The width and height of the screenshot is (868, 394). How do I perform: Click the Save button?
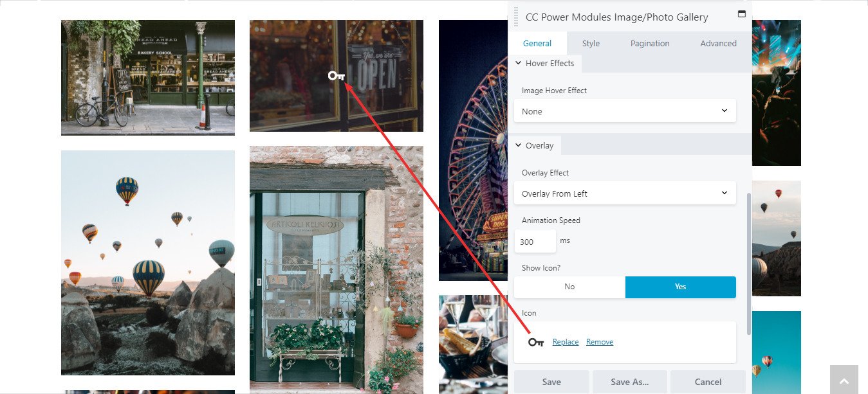click(x=551, y=382)
